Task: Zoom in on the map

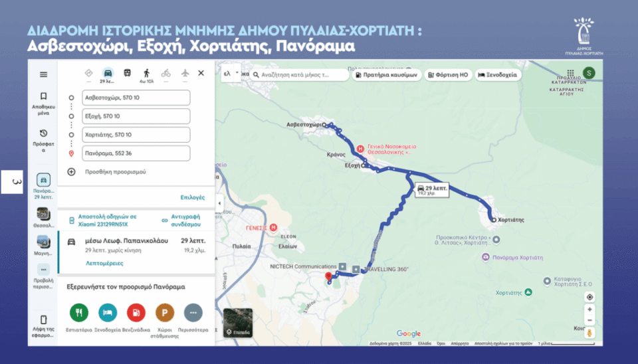Action: [589, 310]
